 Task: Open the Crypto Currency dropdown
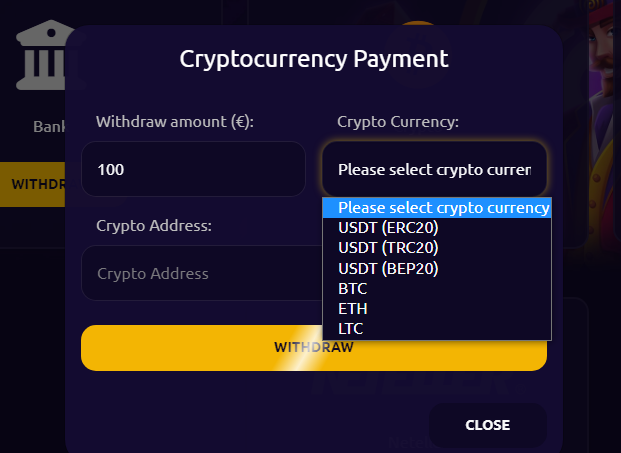434,169
